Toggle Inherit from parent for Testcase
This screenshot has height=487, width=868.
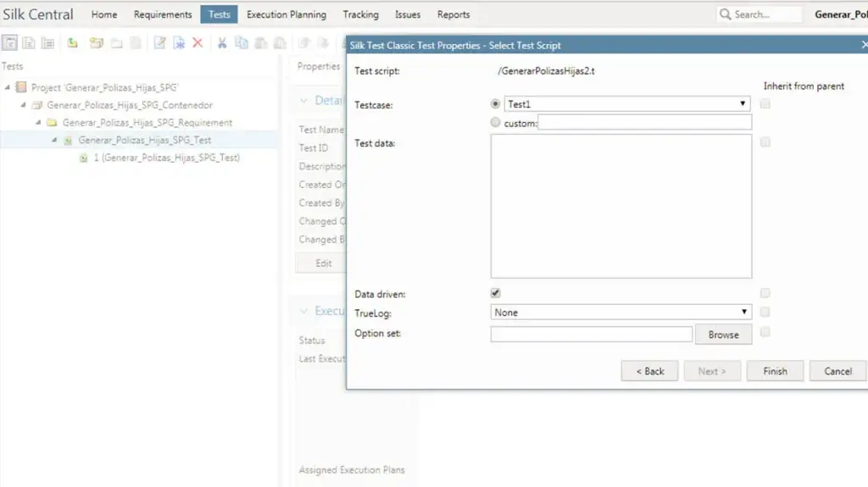coord(765,103)
